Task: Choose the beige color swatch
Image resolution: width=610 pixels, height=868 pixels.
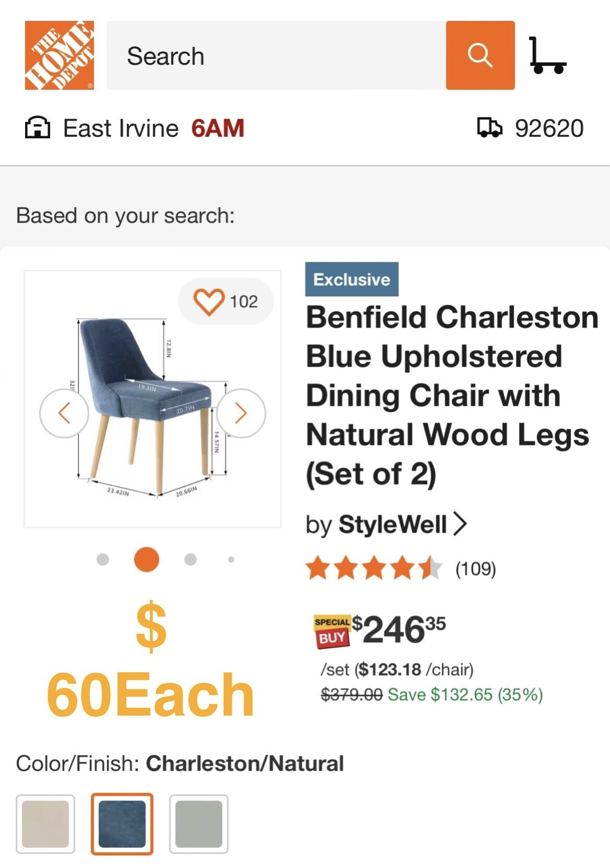Action: (x=45, y=824)
